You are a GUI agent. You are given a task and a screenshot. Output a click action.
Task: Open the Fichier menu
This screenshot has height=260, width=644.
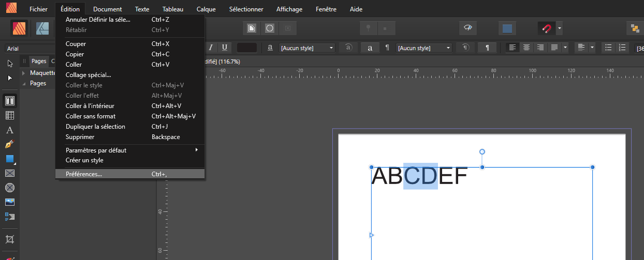point(38,9)
